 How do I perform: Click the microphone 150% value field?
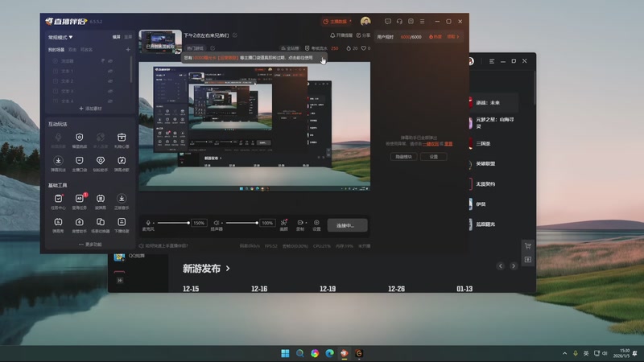(x=199, y=223)
